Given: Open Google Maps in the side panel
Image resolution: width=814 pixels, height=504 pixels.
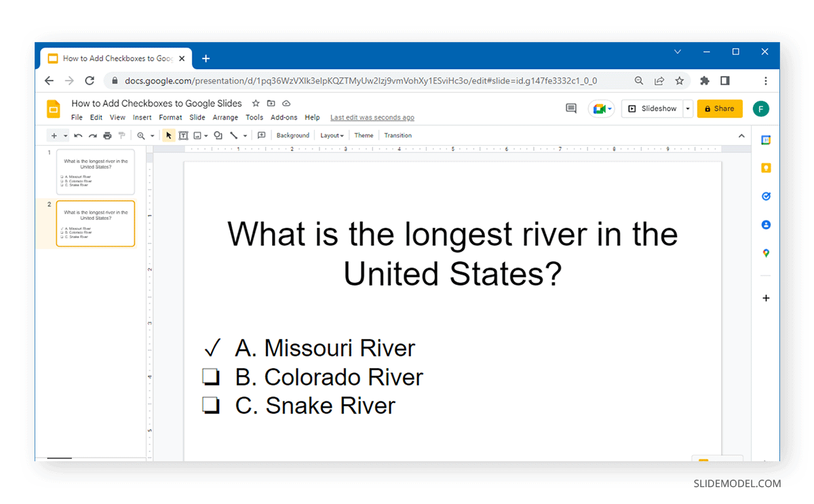Looking at the screenshot, I should tap(765, 253).
